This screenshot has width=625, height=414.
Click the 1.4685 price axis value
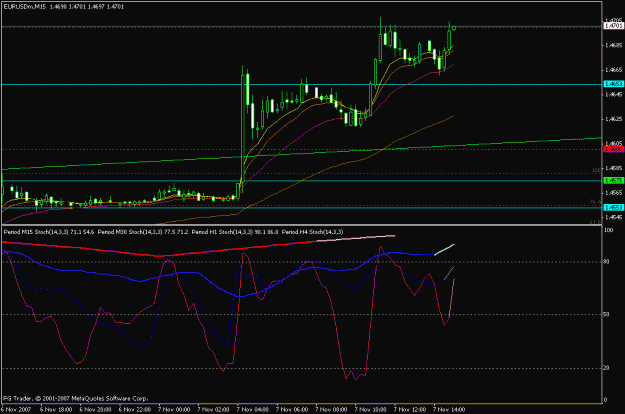pyautogui.click(x=613, y=45)
